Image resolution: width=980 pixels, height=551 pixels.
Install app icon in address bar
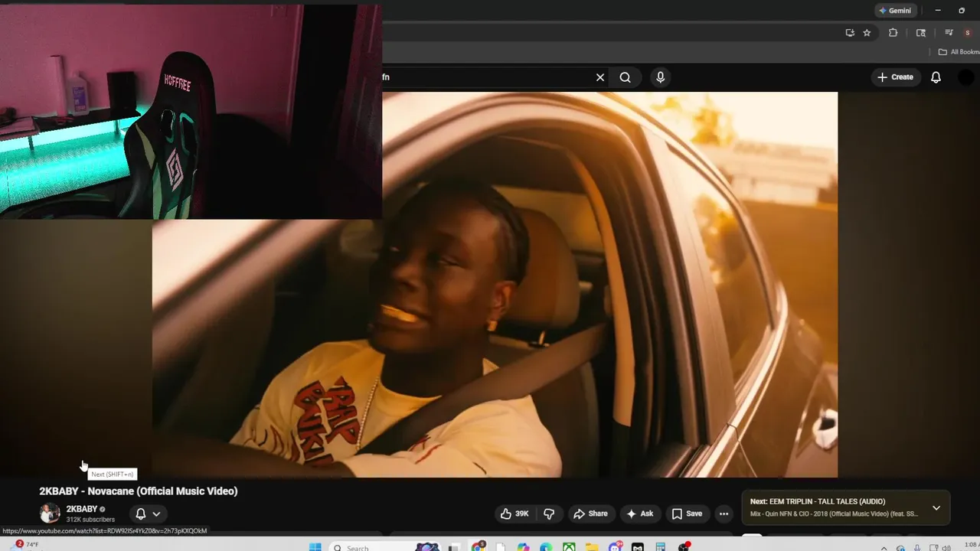click(850, 33)
